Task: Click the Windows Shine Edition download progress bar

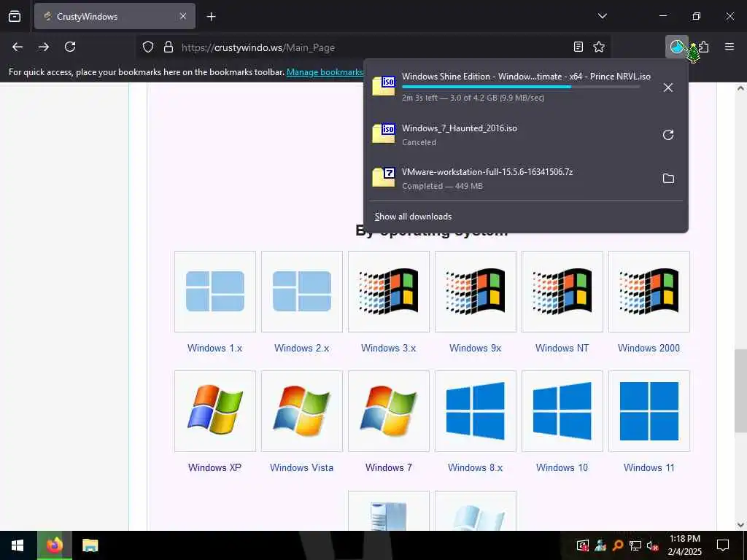Action: (521, 87)
